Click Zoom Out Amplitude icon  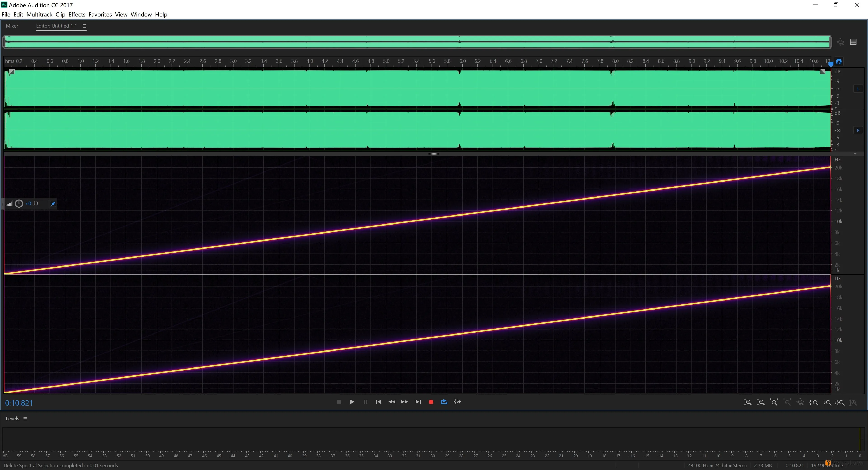click(x=761, y=402)
